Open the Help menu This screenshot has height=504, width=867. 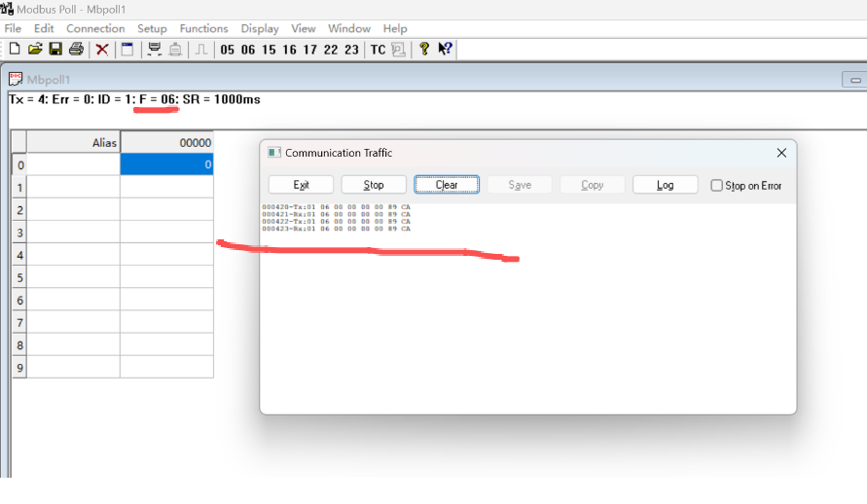click(395, 28)
